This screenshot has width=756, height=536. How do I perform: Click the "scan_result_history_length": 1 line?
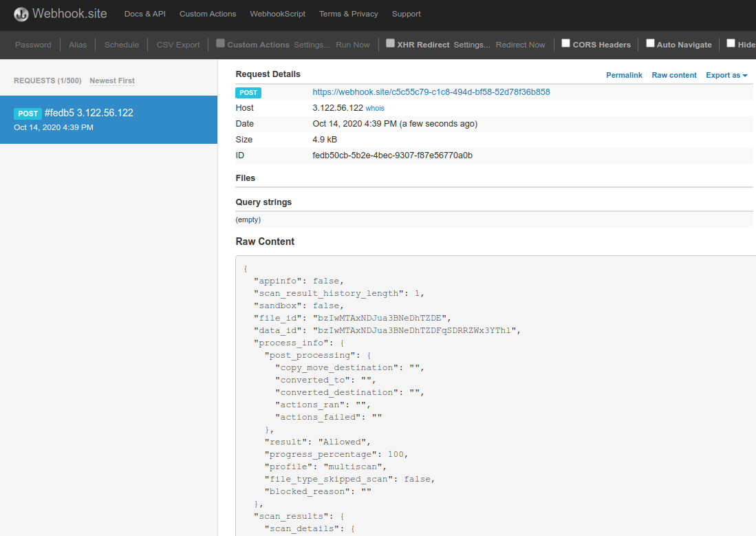tap(339, 293)
